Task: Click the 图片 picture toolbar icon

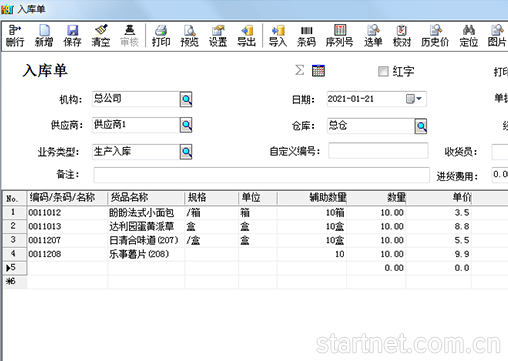Action: tap(497, 36)
